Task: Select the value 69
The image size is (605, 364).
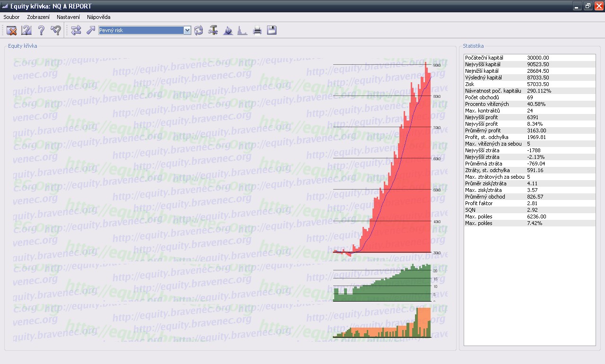Action: pos(530,97)
